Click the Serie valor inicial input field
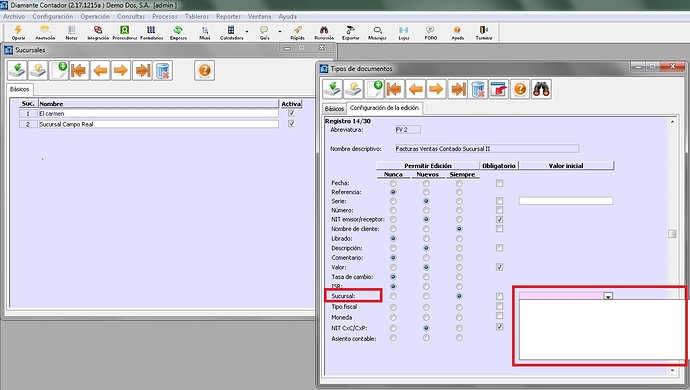Screen dimensions: 690x390 pyautogui.click(x=566, y=201)
